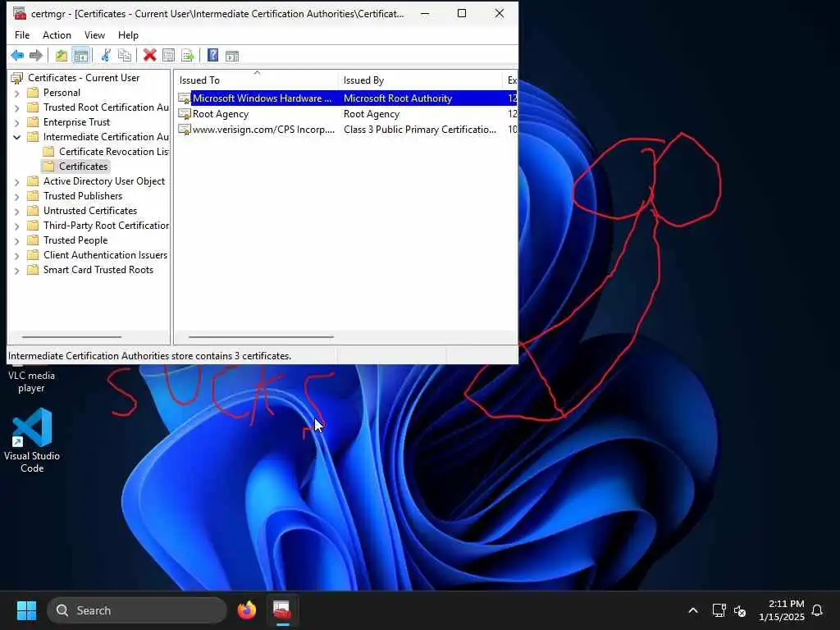Click the Copy toolbar icon
The image size is (840, 630).
pos(125,55)
